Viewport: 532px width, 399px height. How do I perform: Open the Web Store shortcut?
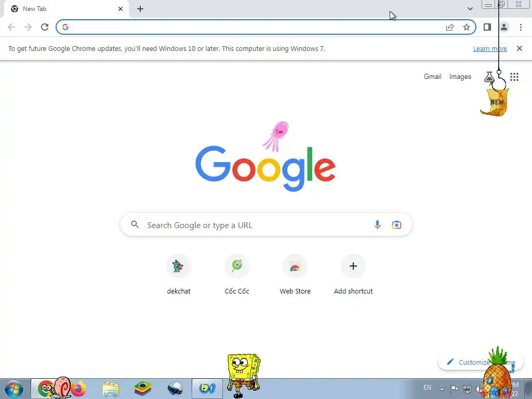pos(295,274)
